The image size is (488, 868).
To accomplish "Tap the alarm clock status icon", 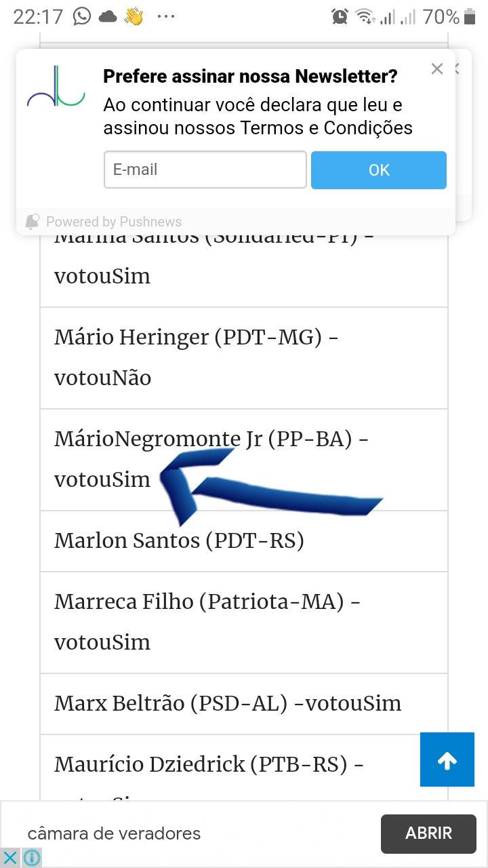I will pos(340,16).
